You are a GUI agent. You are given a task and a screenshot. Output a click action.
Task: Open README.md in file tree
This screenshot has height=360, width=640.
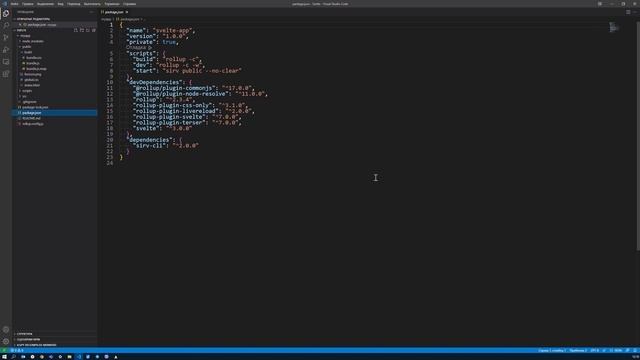pyautogui.click(x=31, y=118)
